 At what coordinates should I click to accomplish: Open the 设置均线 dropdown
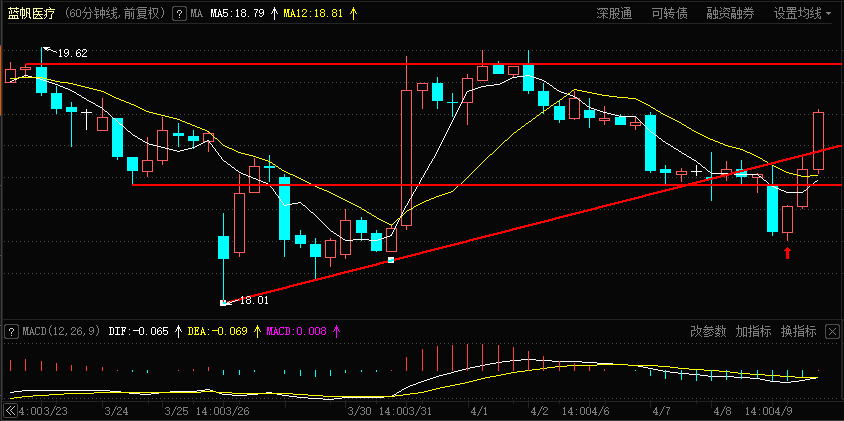[802, 14]
